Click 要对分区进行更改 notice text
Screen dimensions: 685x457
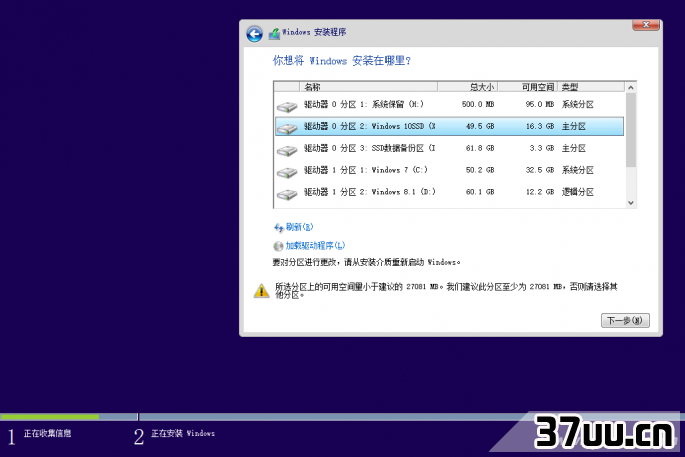point(366,262)
